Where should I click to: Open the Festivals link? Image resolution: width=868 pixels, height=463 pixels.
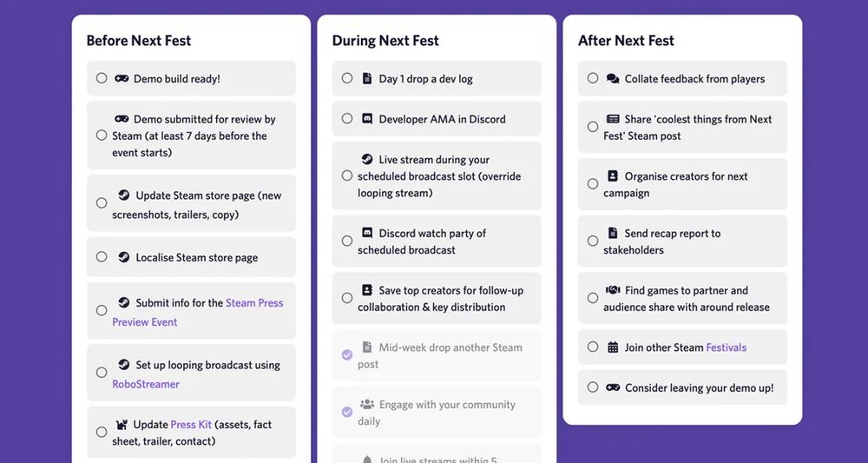tap(726, 347)
